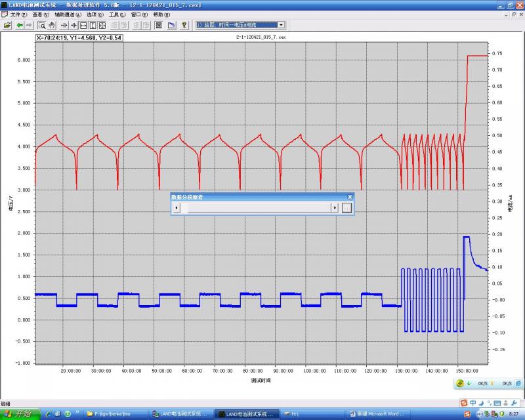Expand the plot type dropdown list
Image resolution: width=525 pixels, height=420 pixels.
(x=281, y=25)
